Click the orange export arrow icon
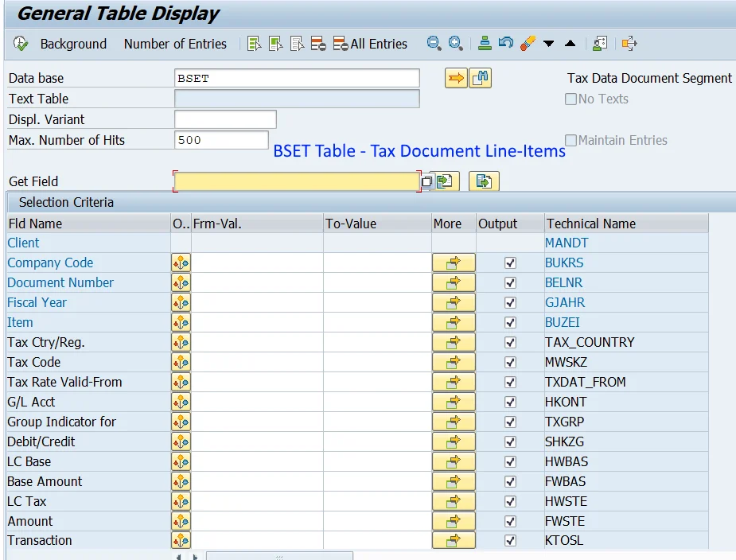Viewport: 736px width, 560px height. 629,44
